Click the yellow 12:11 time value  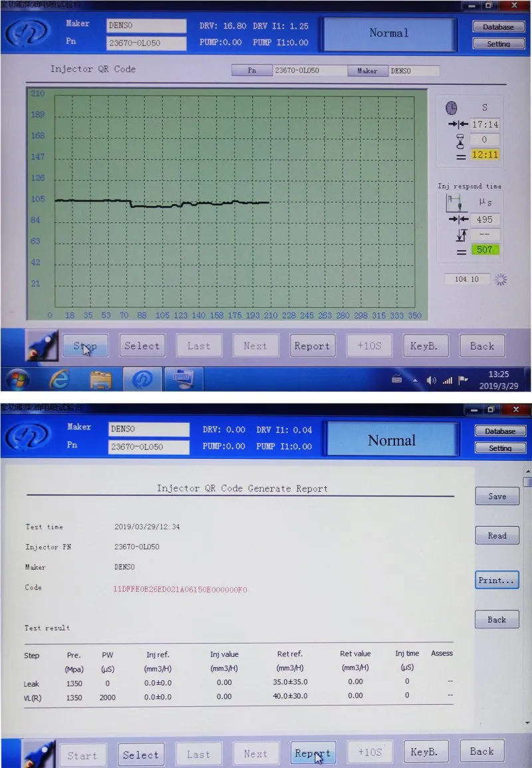[x=485, y=155]
